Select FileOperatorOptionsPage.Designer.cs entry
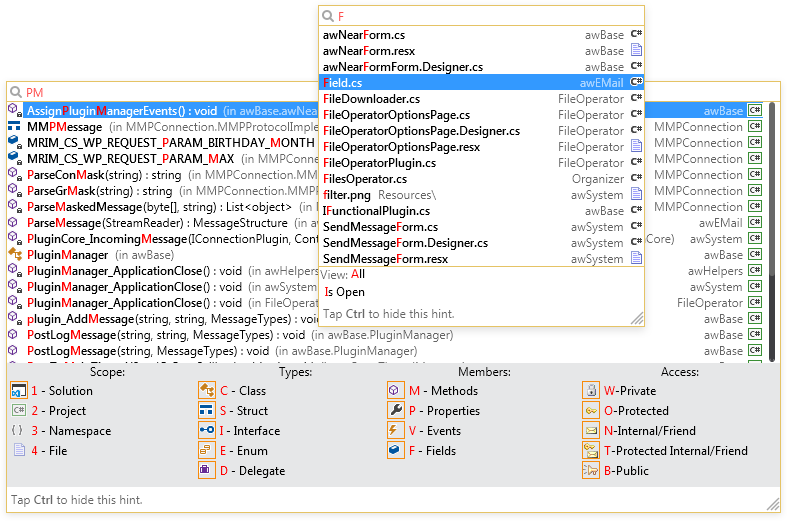 click(481, 131)
